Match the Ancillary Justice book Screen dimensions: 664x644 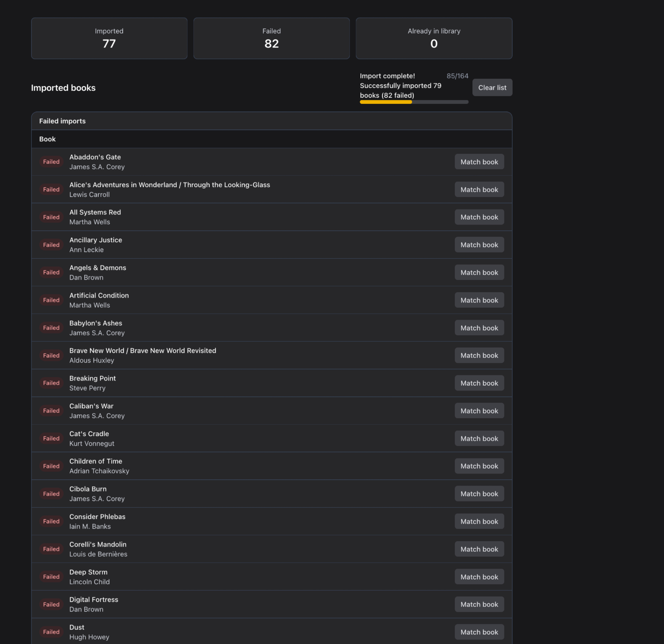[479, 245]
